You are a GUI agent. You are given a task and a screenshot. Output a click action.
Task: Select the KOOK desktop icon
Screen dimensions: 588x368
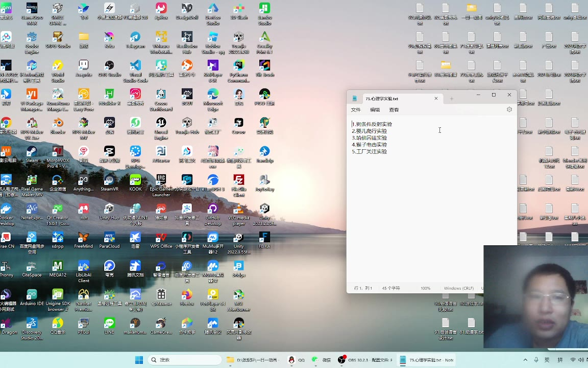click(x=135, y=183)
